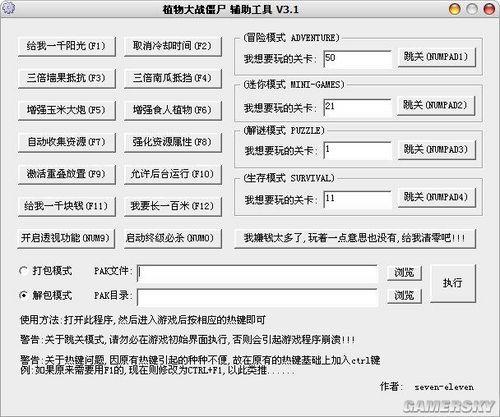Image resolution: width=500 pixels, height=417 pixels.
Task: Click the grey maximize window button
Action: click(472, 9)
